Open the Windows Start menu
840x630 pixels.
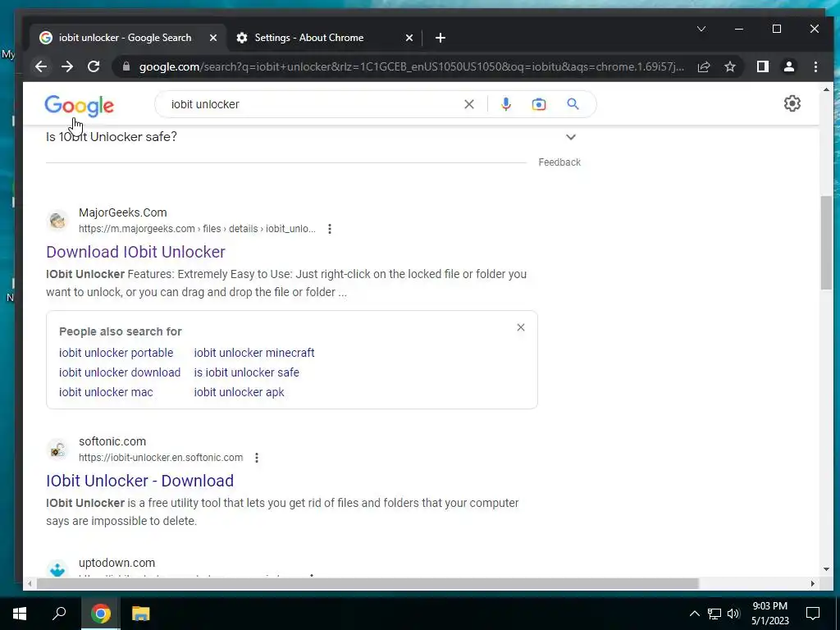20,614
